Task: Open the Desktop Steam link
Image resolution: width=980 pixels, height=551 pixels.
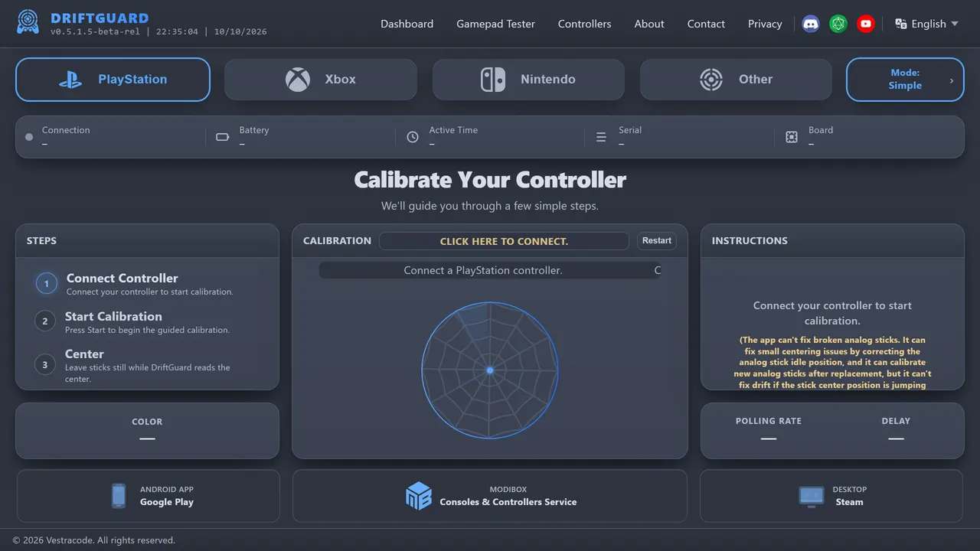Action: [831, 496]
